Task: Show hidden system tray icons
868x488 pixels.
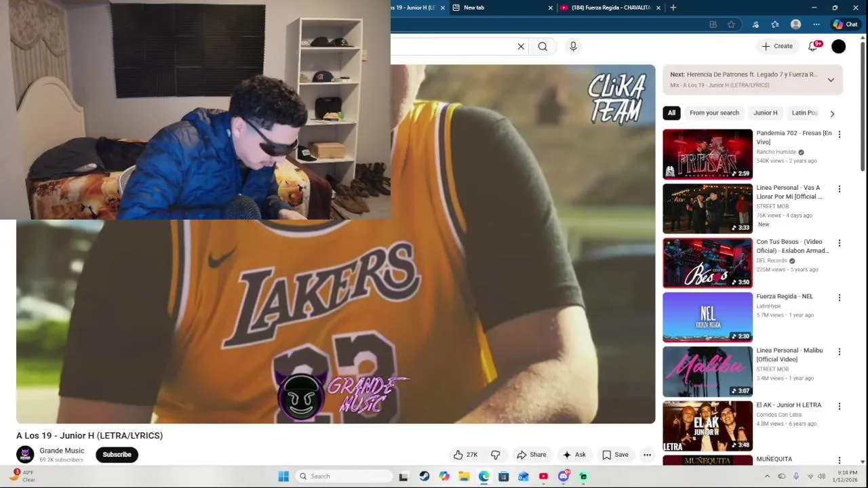Action: click(x=767, y=476)
